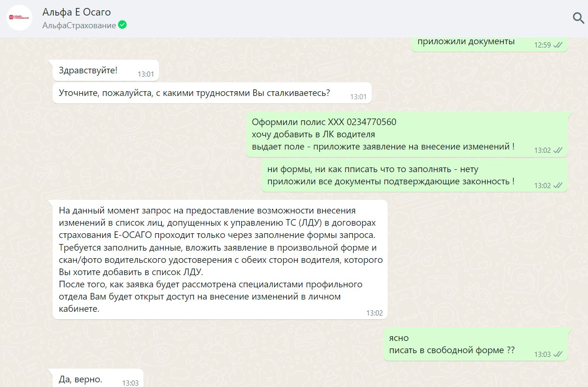Click the 12:59 timestamp
The image size is (588, 387).
click(542, 45)
